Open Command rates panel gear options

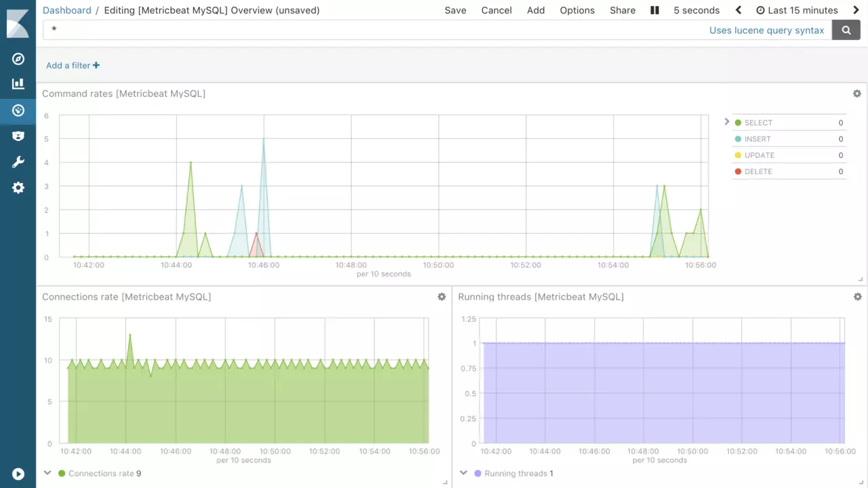click(x=856, y=94)
